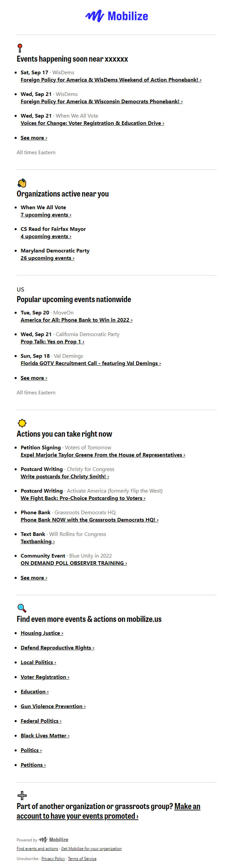Click 'CS Read for Fairfax Mayor' organization name
Viewport: 233px width, 868px height.
[x=53, y=229]
